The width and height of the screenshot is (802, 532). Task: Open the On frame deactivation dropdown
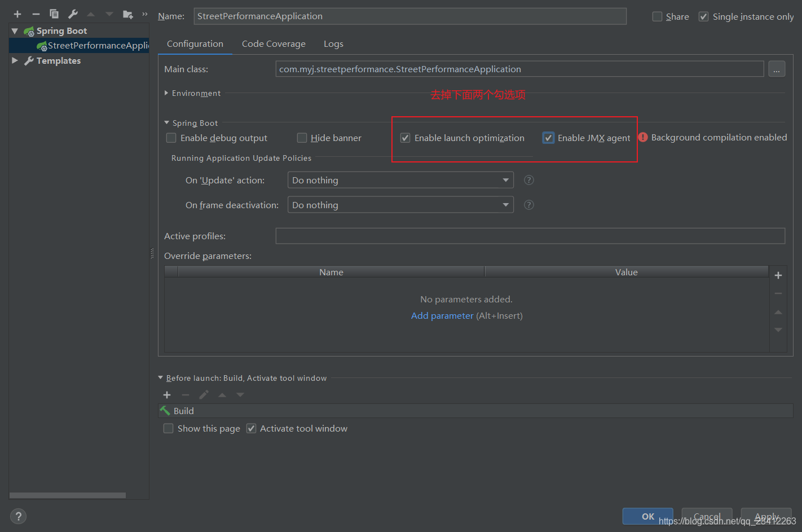point(400,205)
